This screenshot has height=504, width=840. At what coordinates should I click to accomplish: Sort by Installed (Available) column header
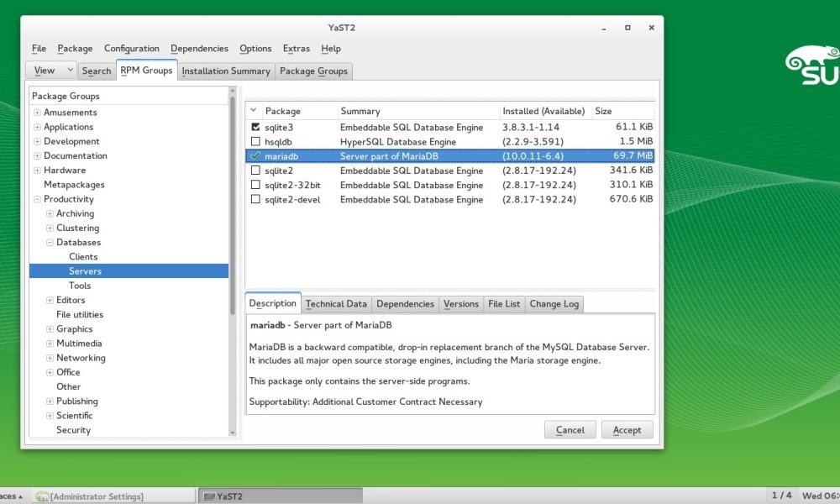[x=545, y=111]
